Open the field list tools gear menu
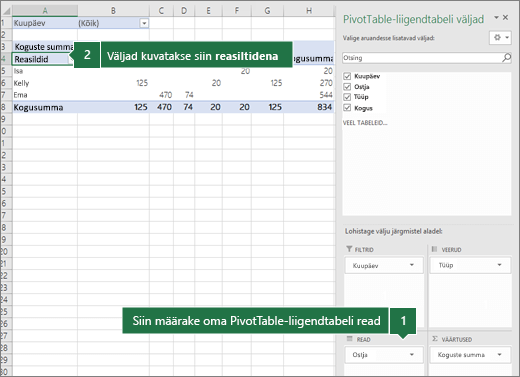 500,38
